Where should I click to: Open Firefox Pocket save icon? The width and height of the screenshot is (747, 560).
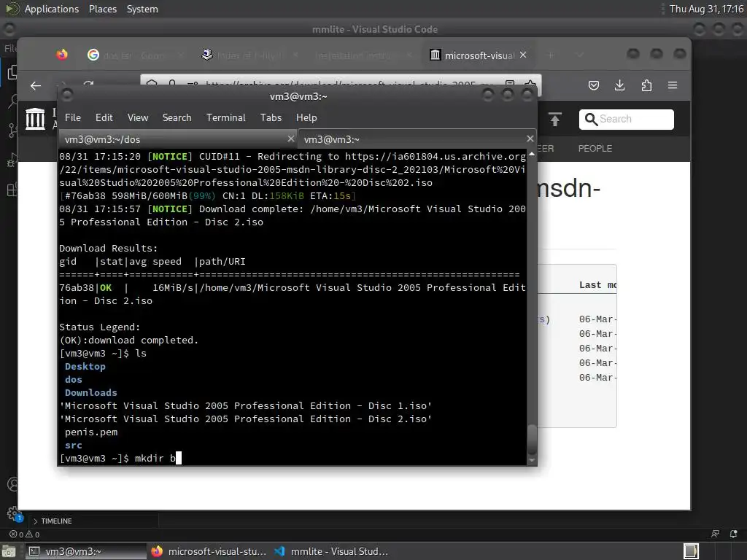point(594,86)
